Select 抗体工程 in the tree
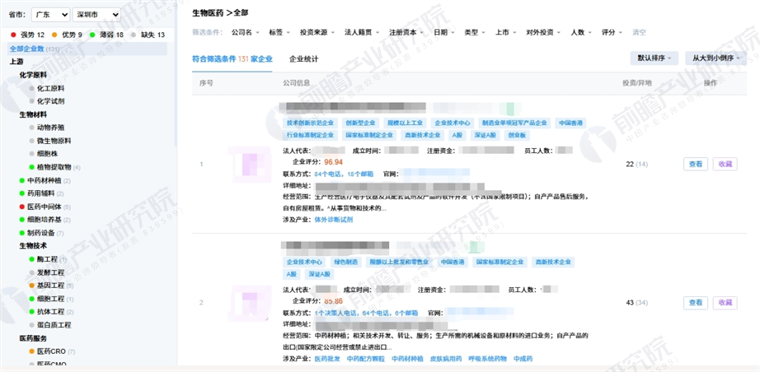This screenshot has height=372, width=760. click(x=50, y=311)
